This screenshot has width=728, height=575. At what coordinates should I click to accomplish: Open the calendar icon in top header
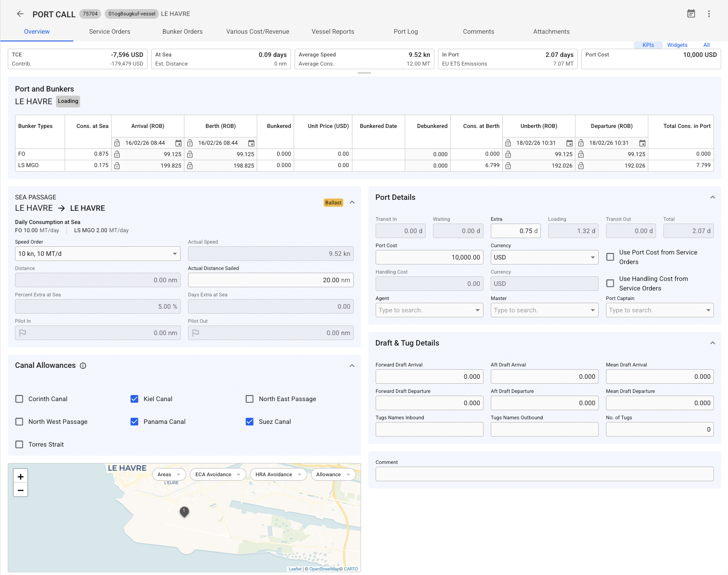tap(691, 14)
